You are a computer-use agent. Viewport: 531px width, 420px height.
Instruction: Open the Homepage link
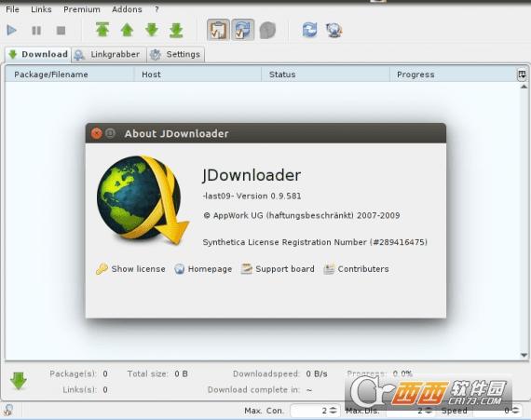(203, 269)
